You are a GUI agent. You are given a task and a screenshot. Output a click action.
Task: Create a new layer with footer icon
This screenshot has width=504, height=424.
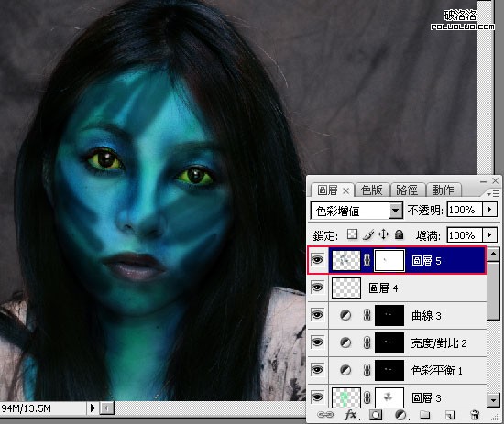(450, 415)
